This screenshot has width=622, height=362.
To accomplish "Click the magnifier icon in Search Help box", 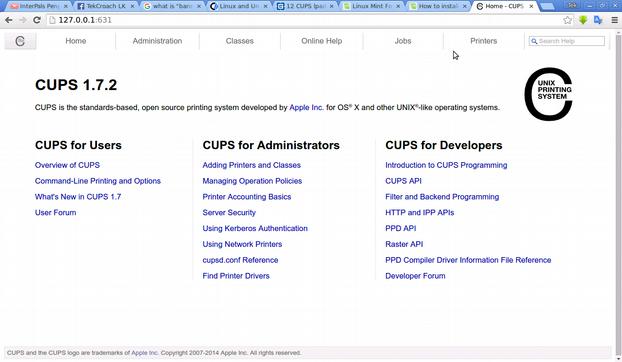I will pos(534,41).
